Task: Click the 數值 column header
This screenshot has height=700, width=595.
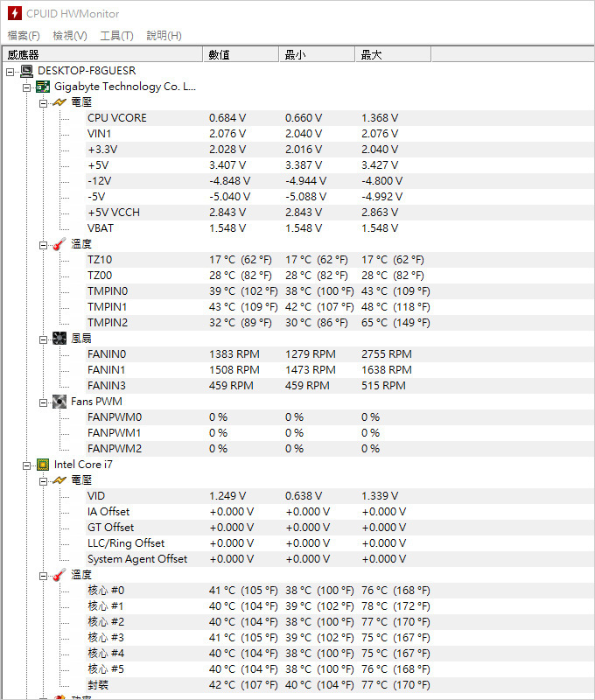Action: (x=241, y=54)
